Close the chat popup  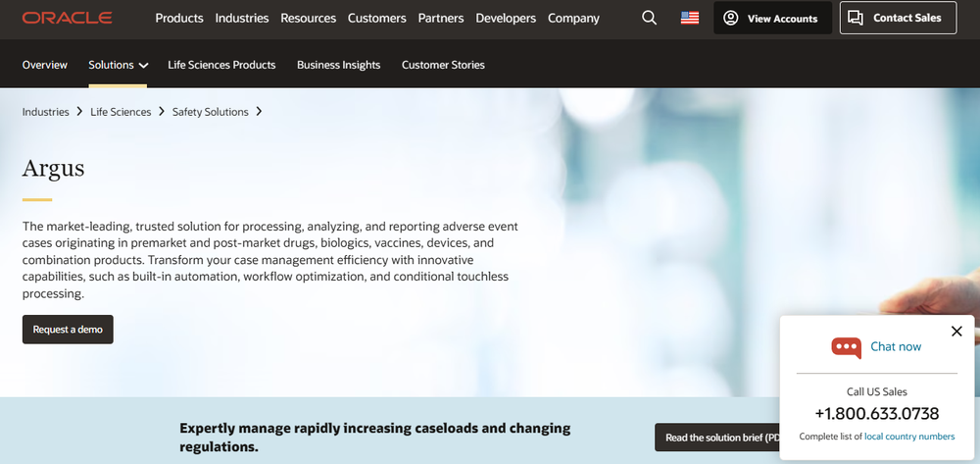pyautogui.click(x=956, y=332)
